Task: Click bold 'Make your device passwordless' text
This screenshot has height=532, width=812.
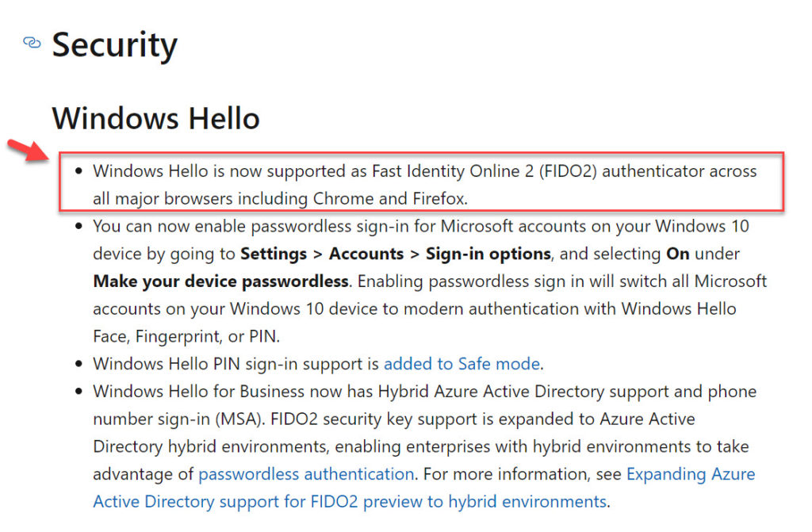Action: click(x=220, y=281)
